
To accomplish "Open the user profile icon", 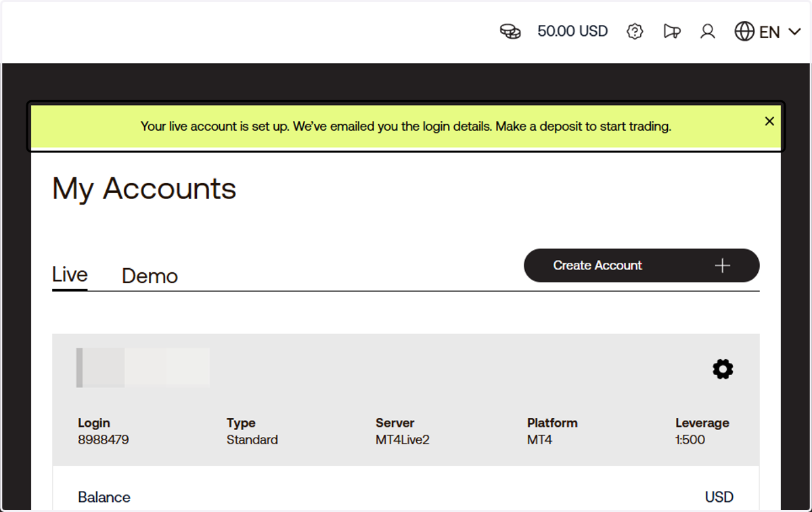I will click(708, 31).
